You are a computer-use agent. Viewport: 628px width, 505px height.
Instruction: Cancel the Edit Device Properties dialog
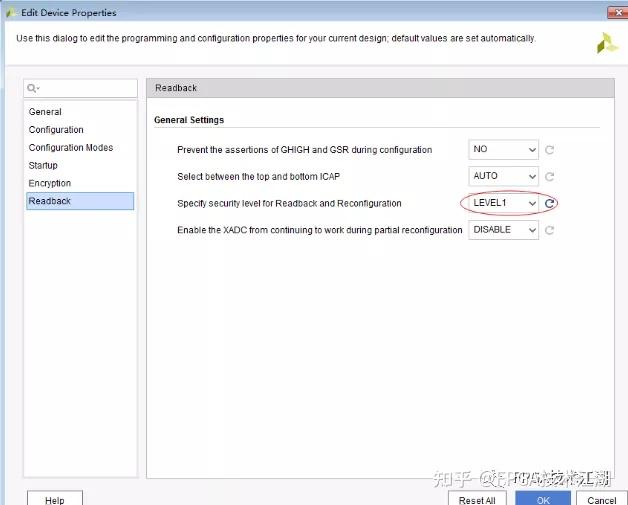pyautogui.click(x=602, y=499)
